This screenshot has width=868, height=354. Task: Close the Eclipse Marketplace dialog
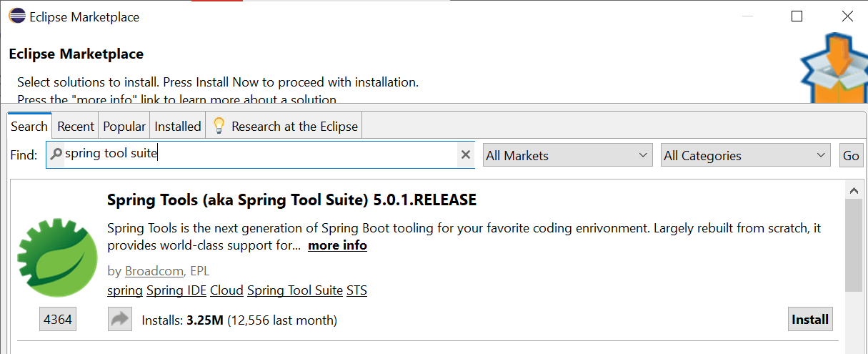[847, 16]
